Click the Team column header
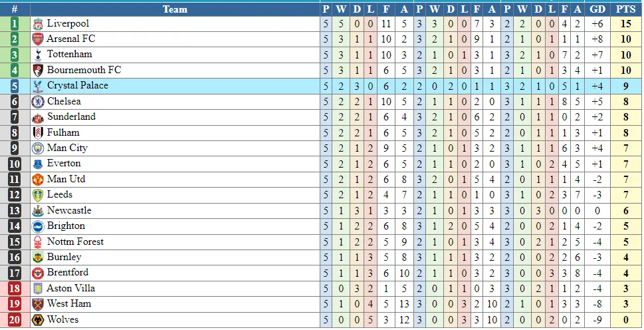The height and width of the screenshot is (330, 644). 175,9
